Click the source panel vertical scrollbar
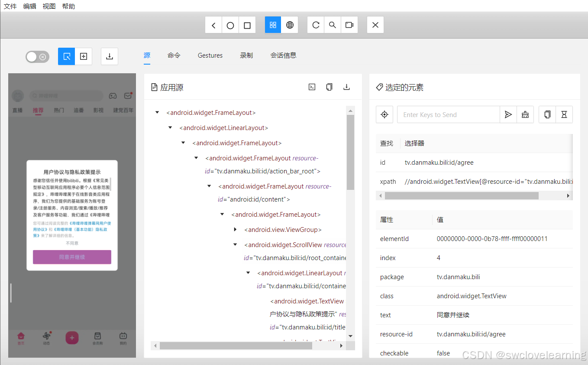 click(x=351, y=153)
